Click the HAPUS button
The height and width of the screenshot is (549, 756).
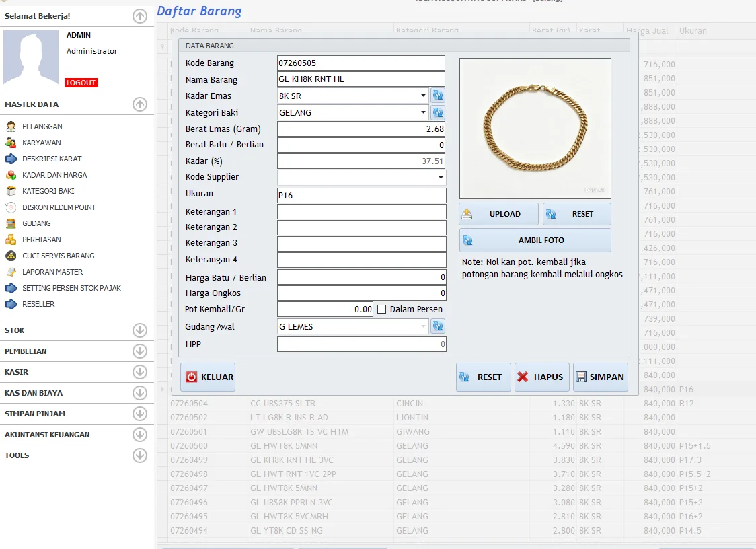541,377
